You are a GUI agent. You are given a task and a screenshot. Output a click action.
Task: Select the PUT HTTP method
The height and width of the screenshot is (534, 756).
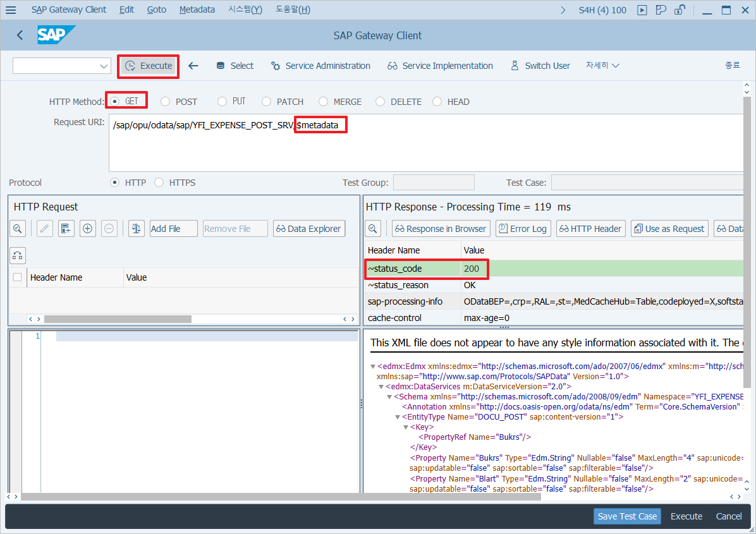[222, 101]
